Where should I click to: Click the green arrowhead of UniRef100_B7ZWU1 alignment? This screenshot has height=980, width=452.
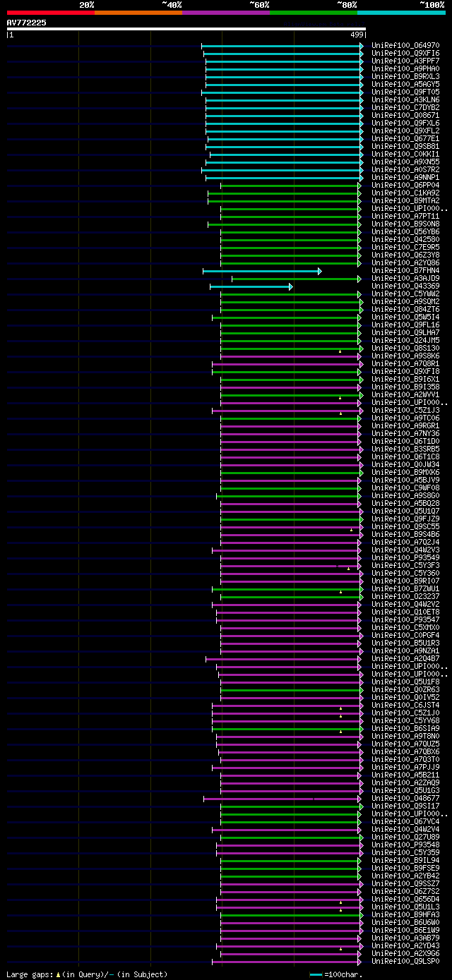click(x=362, y=589)
